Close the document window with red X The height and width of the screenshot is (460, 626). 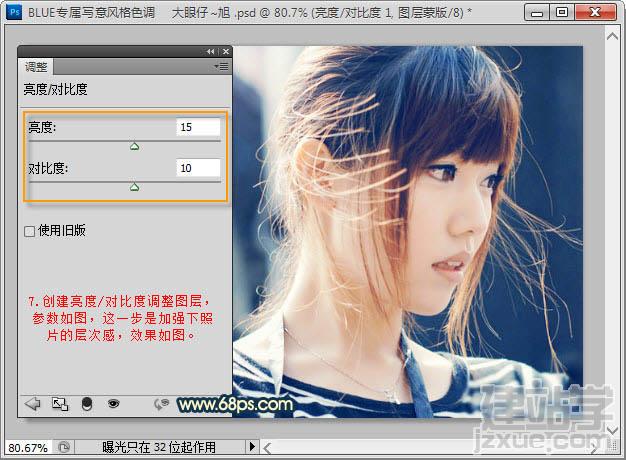click(594, 13)
